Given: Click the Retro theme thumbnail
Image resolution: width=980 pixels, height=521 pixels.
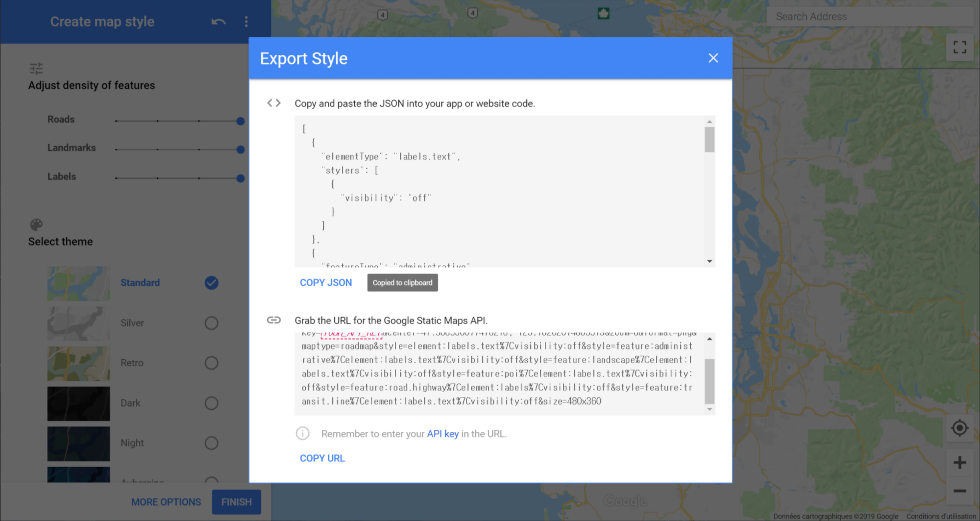Looking at the screenshot, I should point(78,364).
